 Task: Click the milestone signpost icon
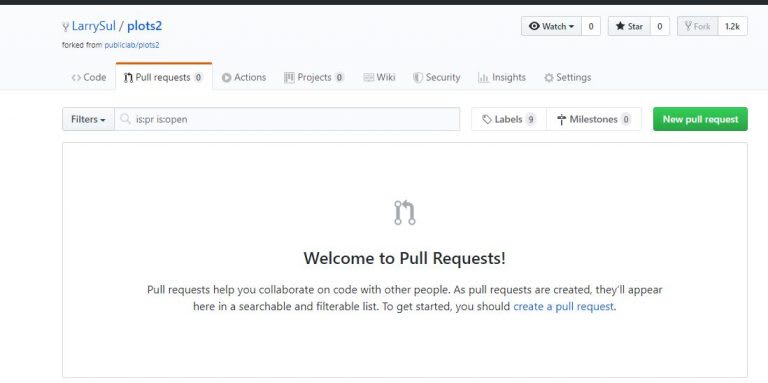(562, 119)
